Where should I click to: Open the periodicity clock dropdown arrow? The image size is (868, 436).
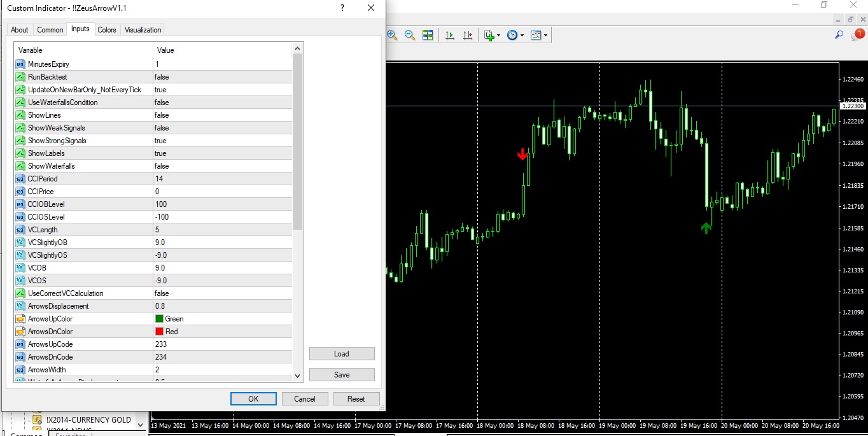tap(522, 36)
